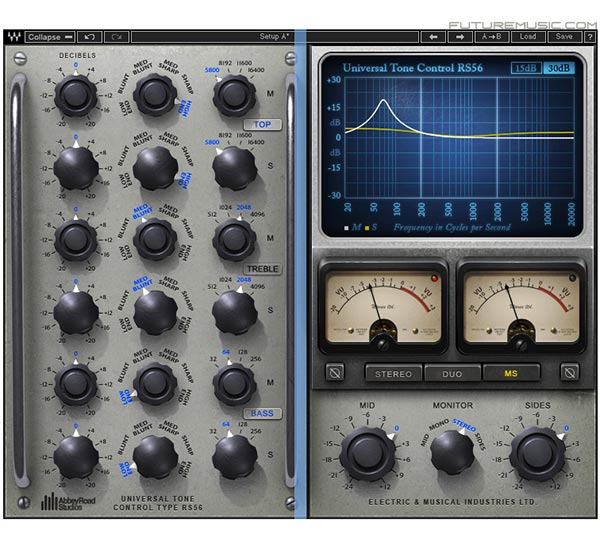The width and height of the screenshot is (600, 550).
Task: Save the current preset
Action: point(564,37)
